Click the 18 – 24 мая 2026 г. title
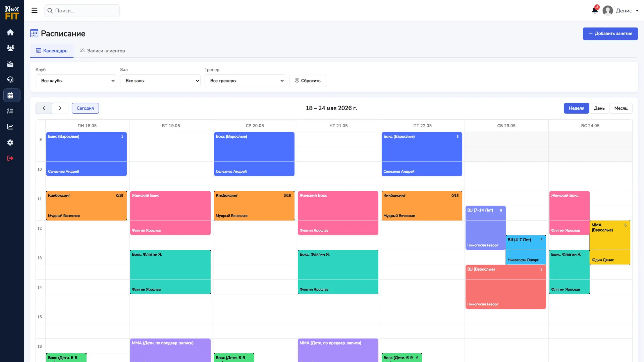 click(331, 108)
